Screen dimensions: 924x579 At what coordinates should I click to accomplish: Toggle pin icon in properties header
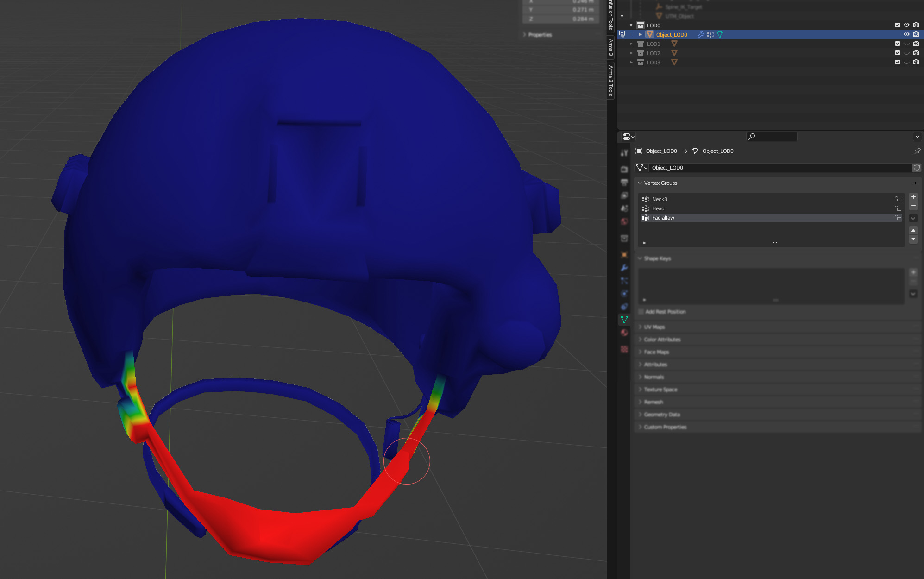[x=917, y=151]
